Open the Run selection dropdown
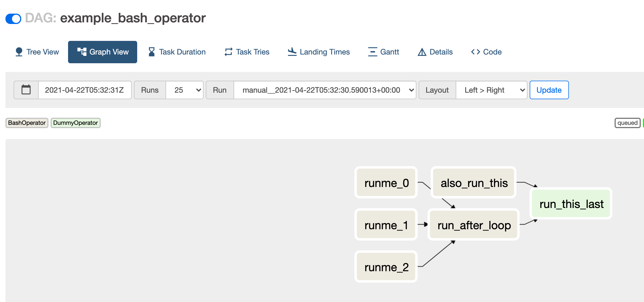 [x=325, y=90]
